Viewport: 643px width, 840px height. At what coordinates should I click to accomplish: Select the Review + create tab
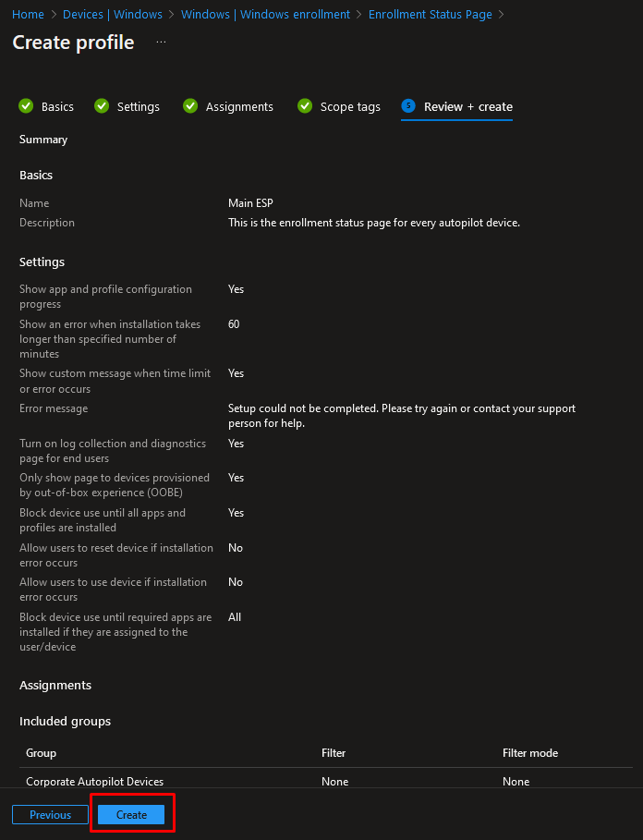[x=467, y=106]
